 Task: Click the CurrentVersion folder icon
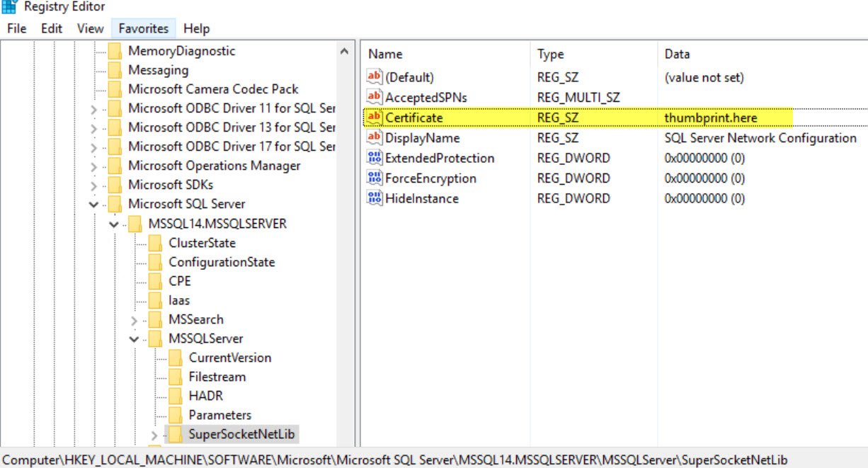(176, 358)
